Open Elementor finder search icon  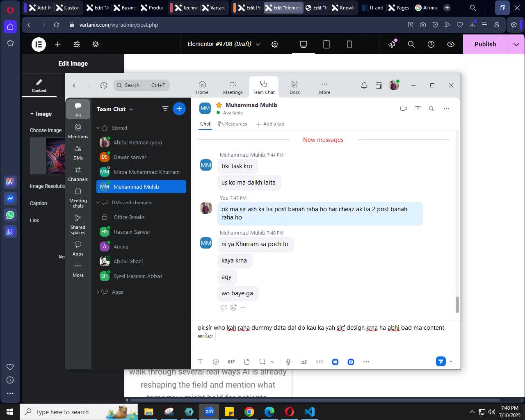click(x=411, y=44)
